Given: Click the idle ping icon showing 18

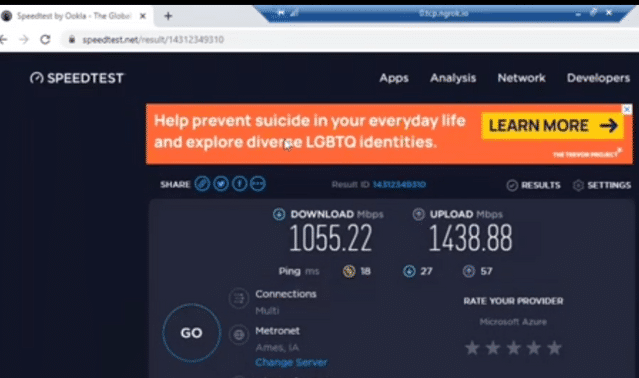Looking at the screenshot, I should pyautogui.click(x=349, y=271).
